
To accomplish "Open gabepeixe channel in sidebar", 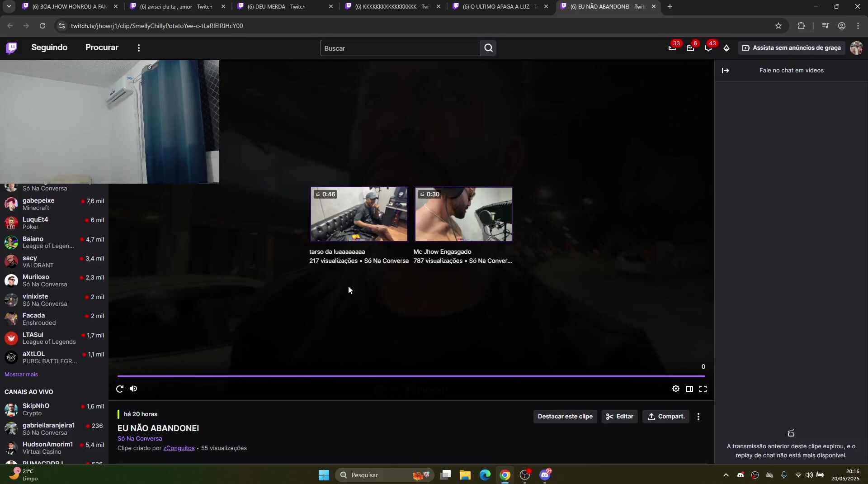I will click(54, 204).
